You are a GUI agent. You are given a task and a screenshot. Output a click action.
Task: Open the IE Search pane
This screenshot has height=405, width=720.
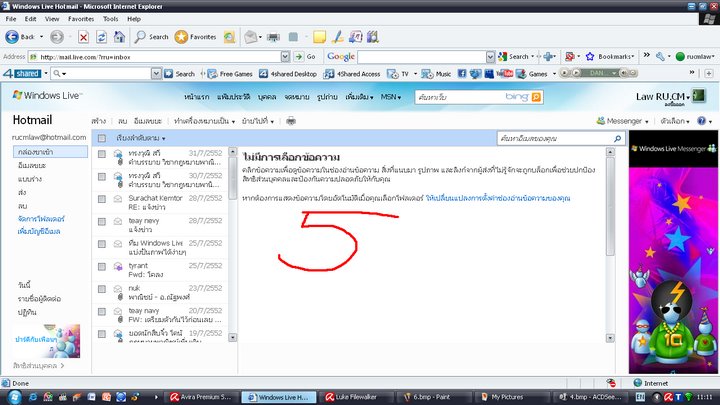(x=152, y=37)
